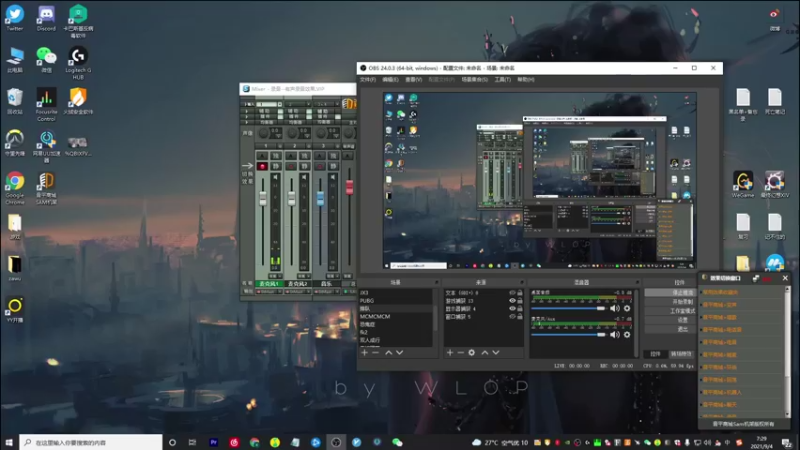Move the selected scene down with arrow

tap(399, 352)
